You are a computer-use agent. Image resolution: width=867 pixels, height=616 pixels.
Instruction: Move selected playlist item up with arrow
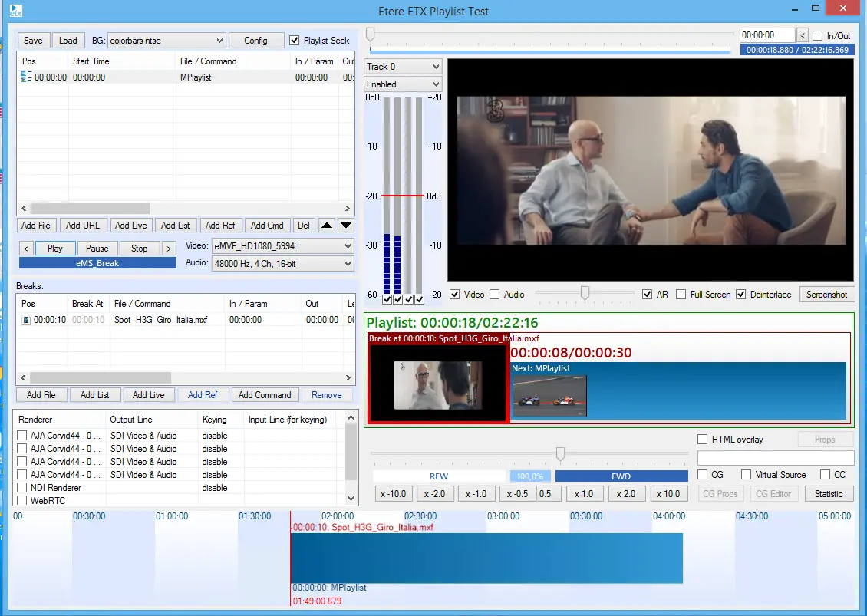pyautogui.click(x=327, y=226)
